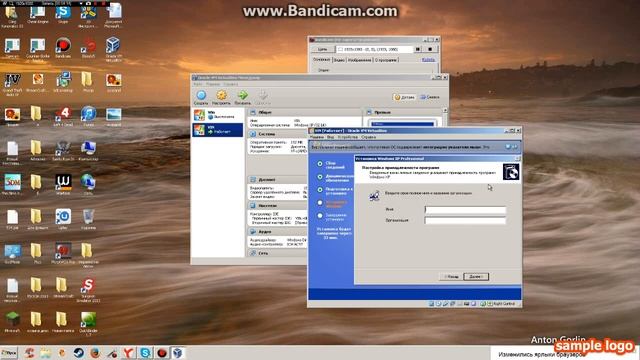640x360 pixels.
Task: Open the Skype desktop shortcut
Action: point(63,15)
